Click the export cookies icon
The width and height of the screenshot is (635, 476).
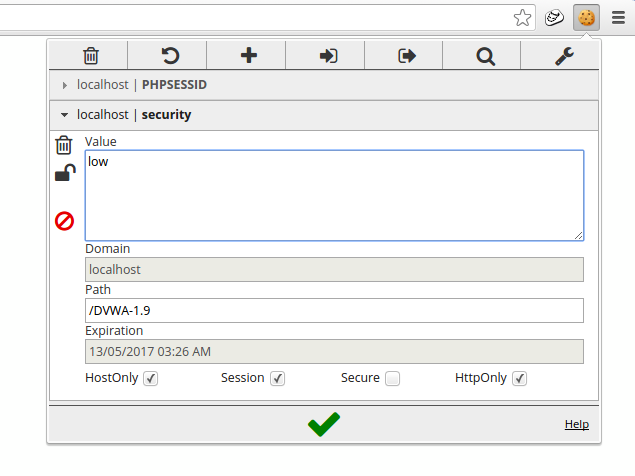[406, 56]
